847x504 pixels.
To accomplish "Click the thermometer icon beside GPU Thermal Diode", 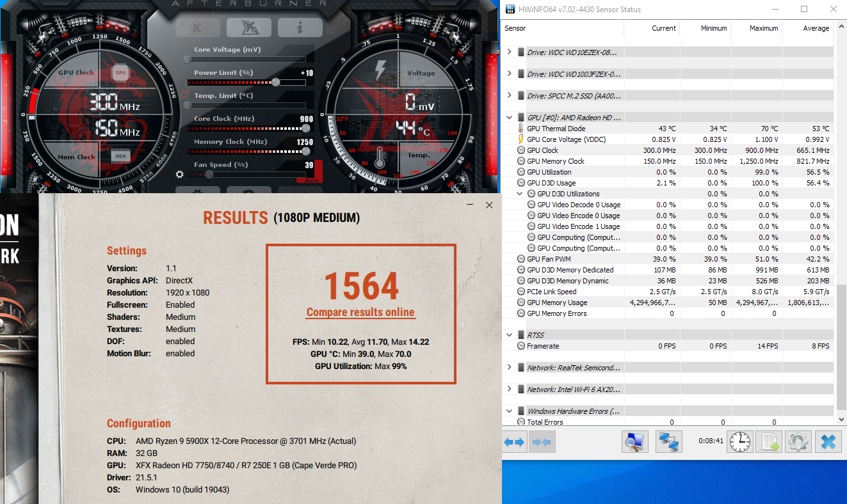I will [x=520, y=129].
